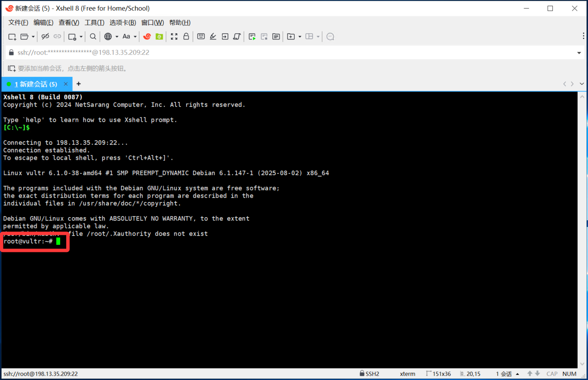This screenshot has width=588, height=380.
Task: Click the highlight pen icon
Action: click(213, 37)
